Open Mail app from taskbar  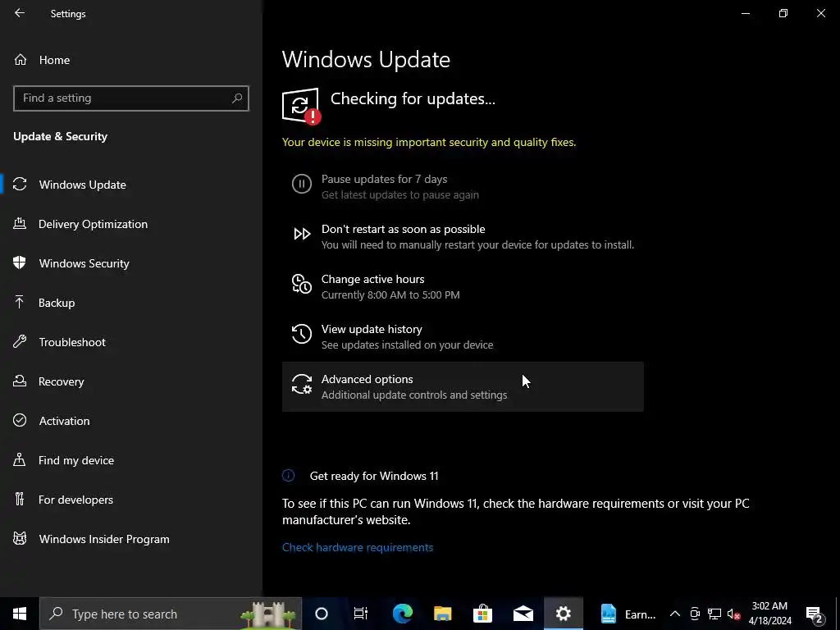[x=523, y=614]
